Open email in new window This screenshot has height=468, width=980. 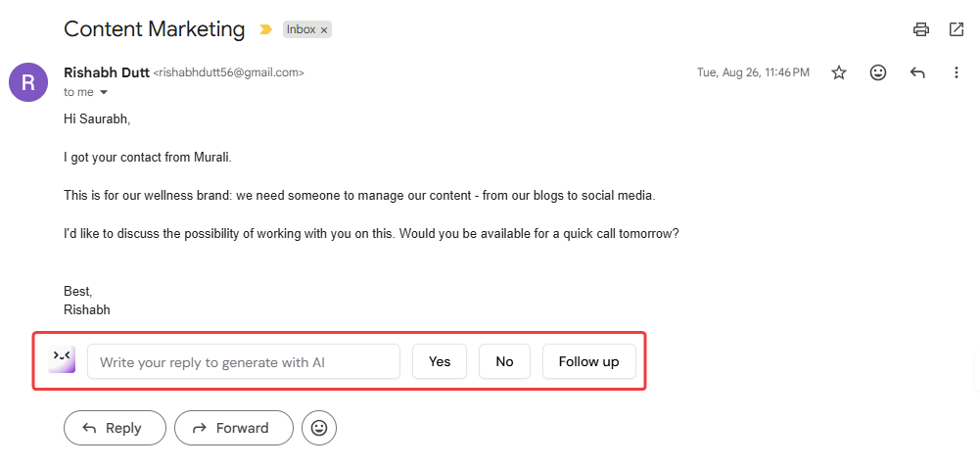coord(957,29)
